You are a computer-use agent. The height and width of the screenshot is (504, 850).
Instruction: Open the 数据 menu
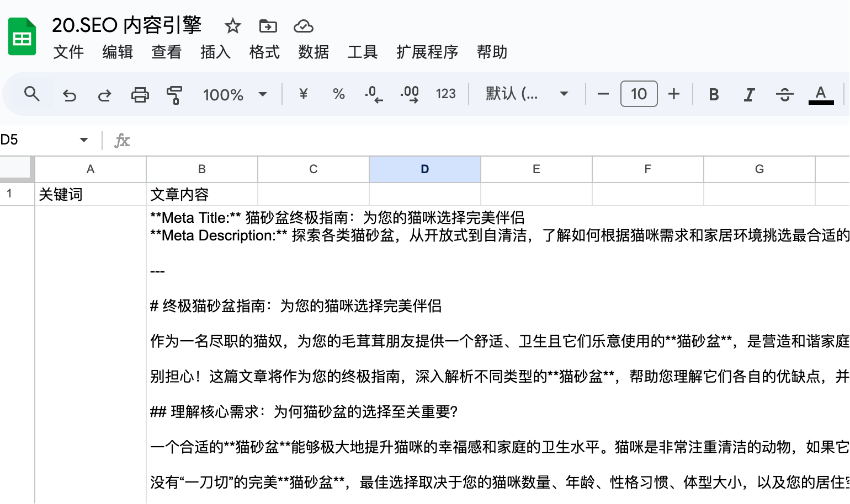pos(314,52)
